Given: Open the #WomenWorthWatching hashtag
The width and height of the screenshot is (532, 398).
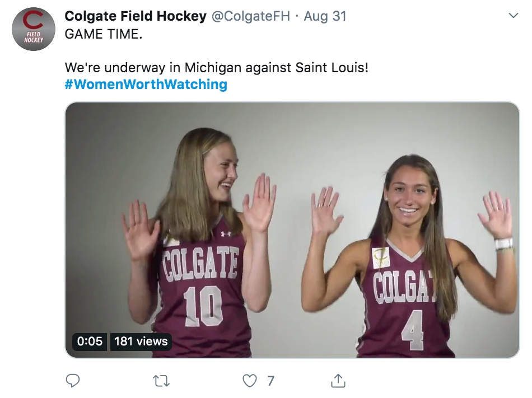Looking at the screenshot, I should [x=146, y=85].
